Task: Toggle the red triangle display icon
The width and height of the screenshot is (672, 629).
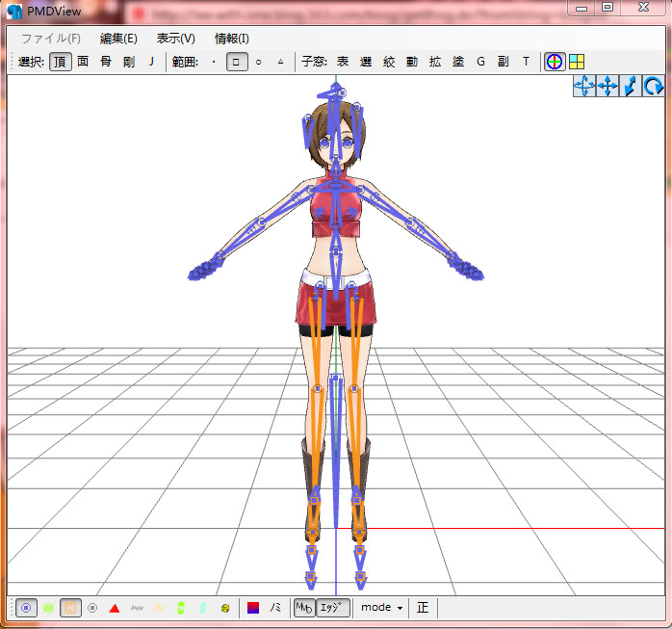Action: [x=115, y=608]
